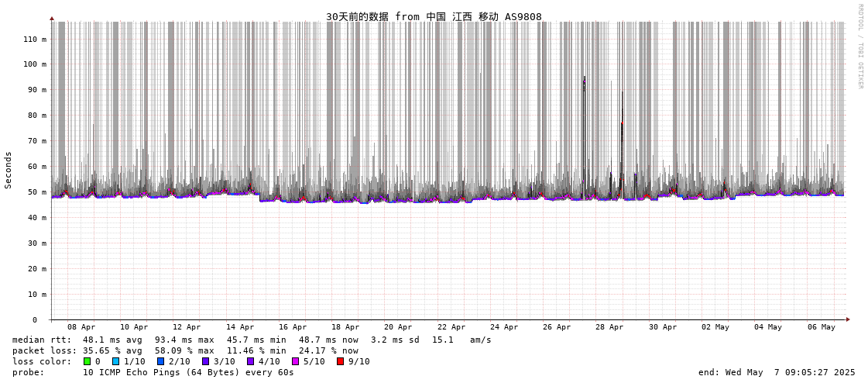Click the 3/10 loss color swatch

click(205, 361)
